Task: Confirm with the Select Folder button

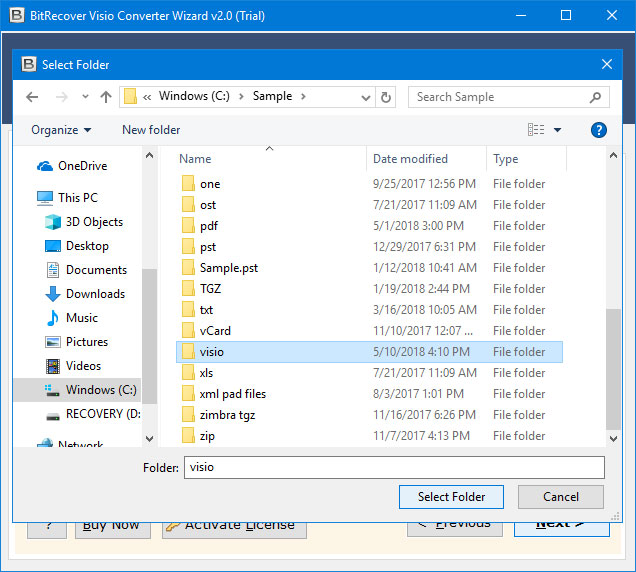Action: coord(451,497)
